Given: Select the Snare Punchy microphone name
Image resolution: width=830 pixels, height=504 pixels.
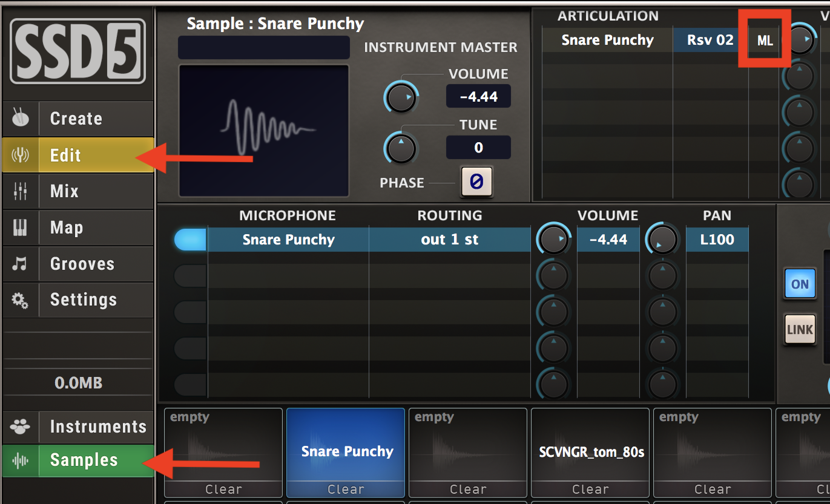Looking at the screenshot, I should (288, 240).
